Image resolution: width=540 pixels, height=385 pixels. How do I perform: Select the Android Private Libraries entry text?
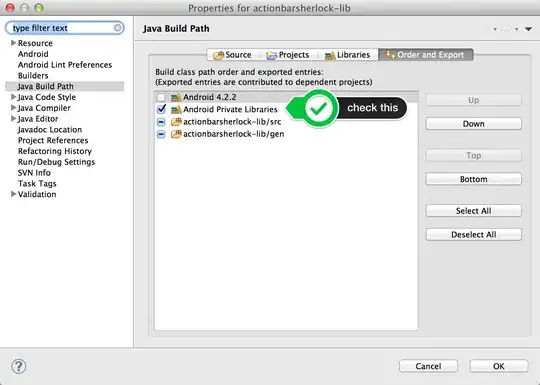click(230, 110)
